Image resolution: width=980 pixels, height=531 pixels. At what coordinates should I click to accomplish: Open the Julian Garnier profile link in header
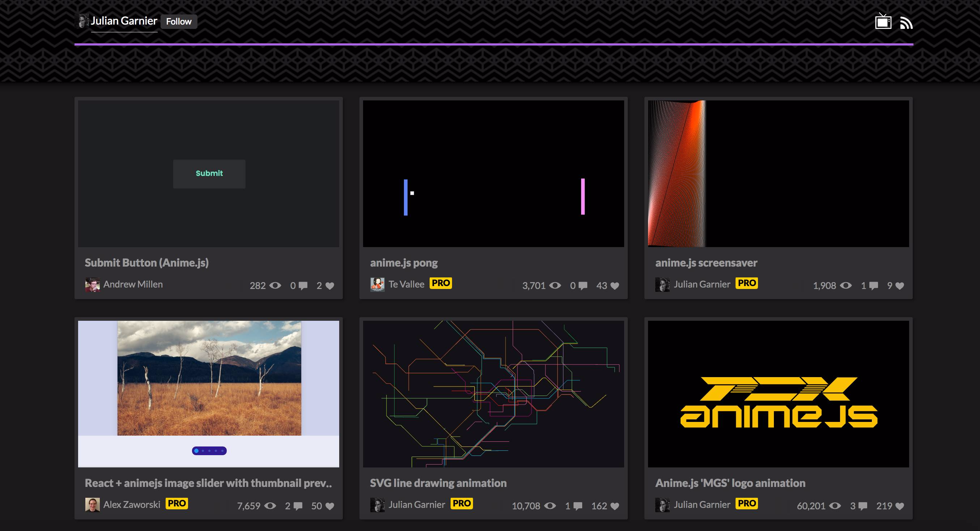tap(124, 21)
